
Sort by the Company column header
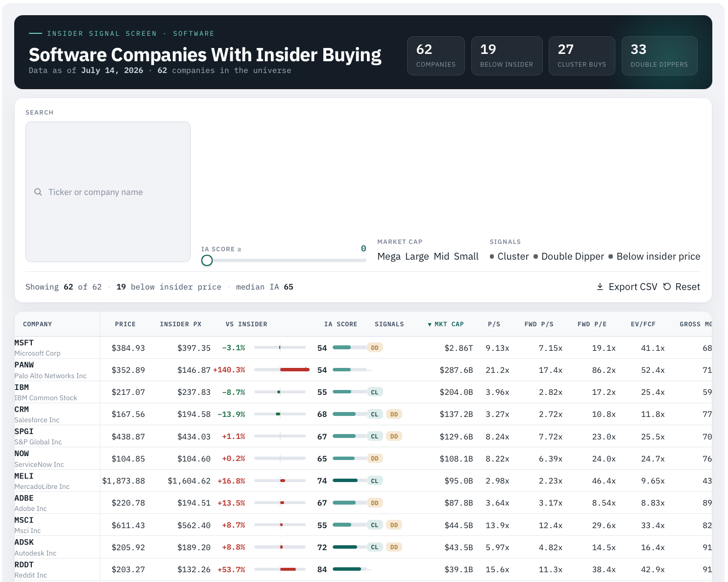pos(37,324)
